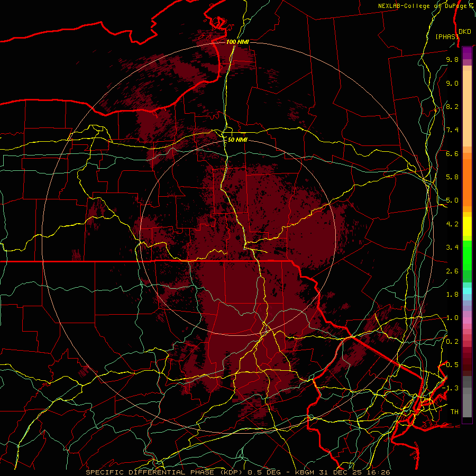Click the 1.0 value on the scale
The height and width of the screenshot is (476, 476).
point(452,318)
